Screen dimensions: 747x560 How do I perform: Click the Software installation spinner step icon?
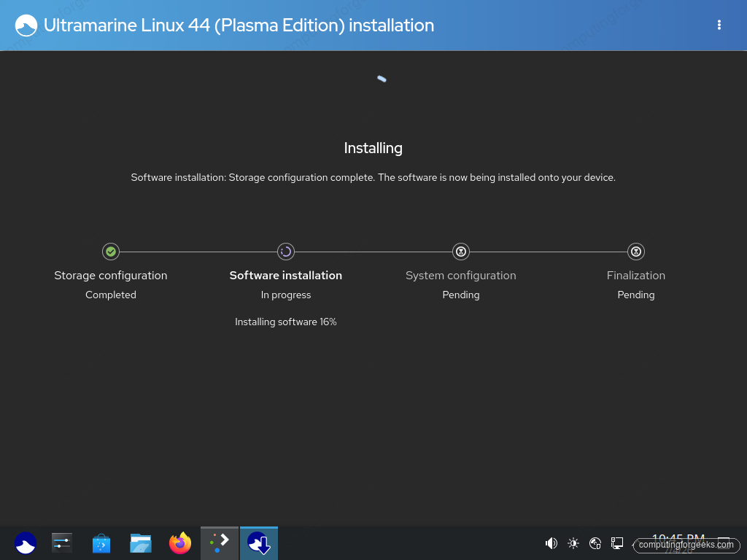click(x=286, y=252)
